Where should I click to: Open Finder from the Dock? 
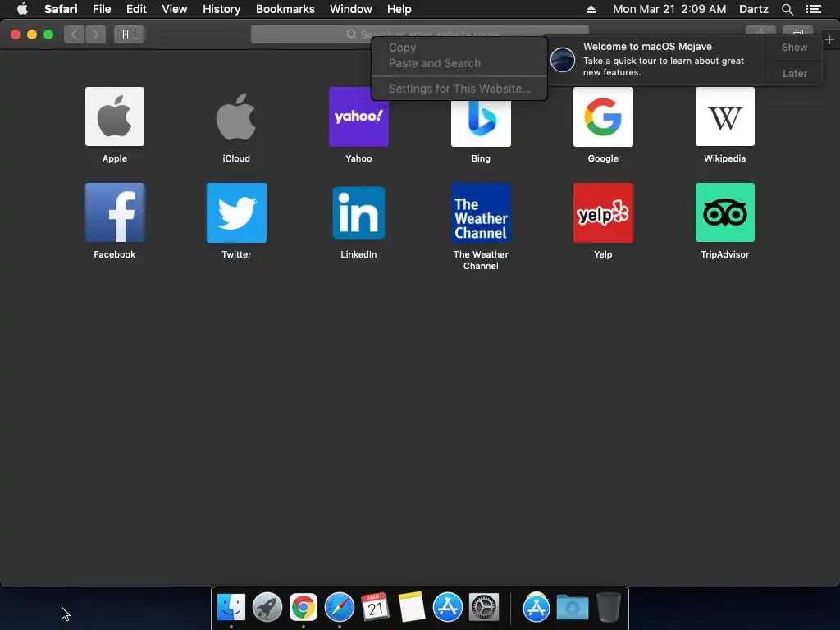pos(231,608)
